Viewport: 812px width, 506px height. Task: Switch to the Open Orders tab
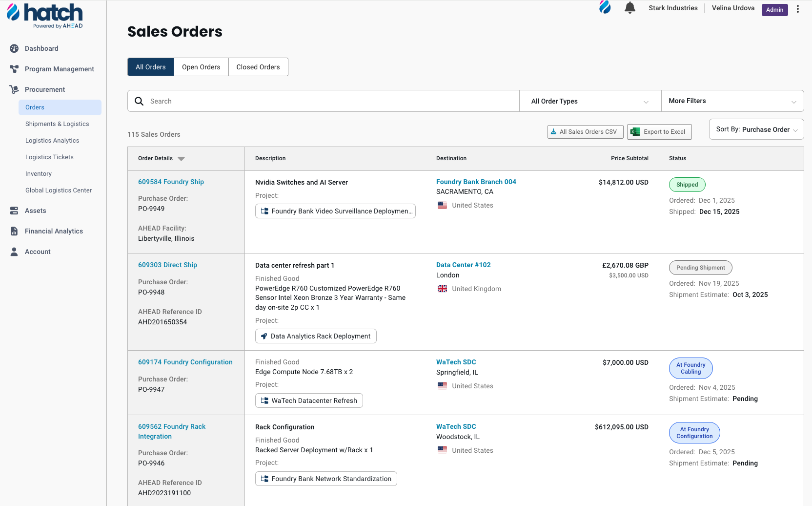pos(201,67)
